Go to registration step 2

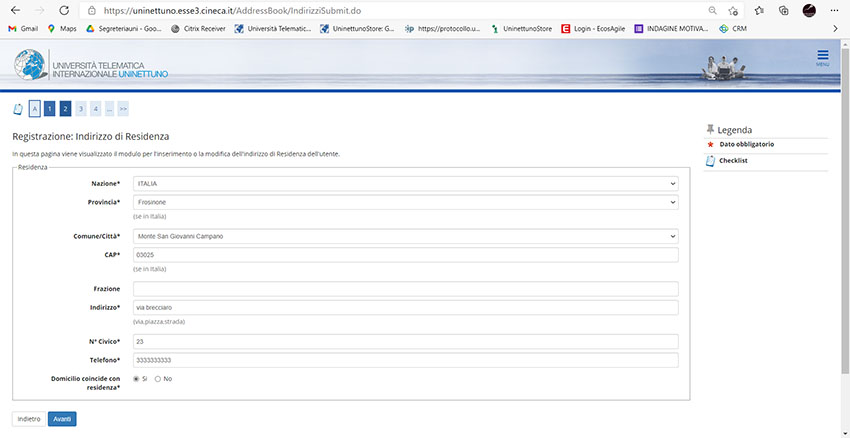tap(64, 109)
